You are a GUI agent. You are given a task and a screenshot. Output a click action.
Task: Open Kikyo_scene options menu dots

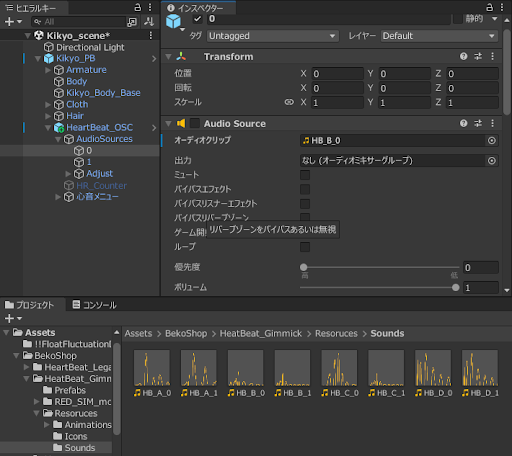151,35
